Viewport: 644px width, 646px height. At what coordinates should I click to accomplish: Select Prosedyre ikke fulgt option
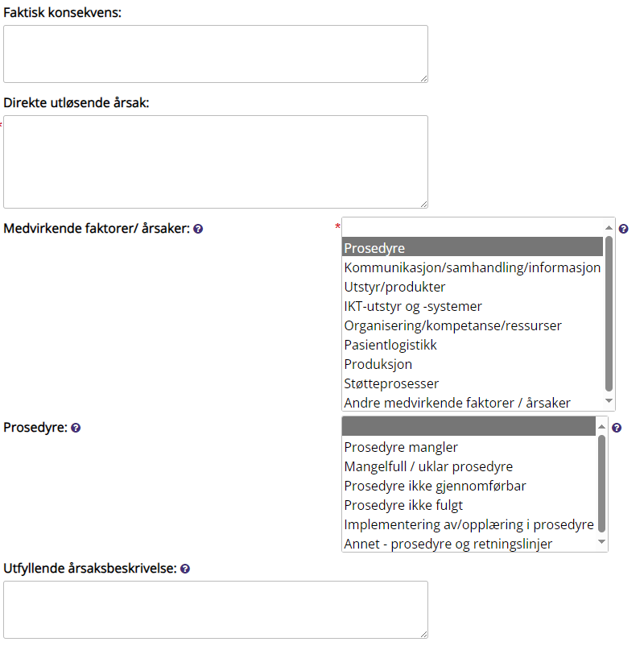403,505
